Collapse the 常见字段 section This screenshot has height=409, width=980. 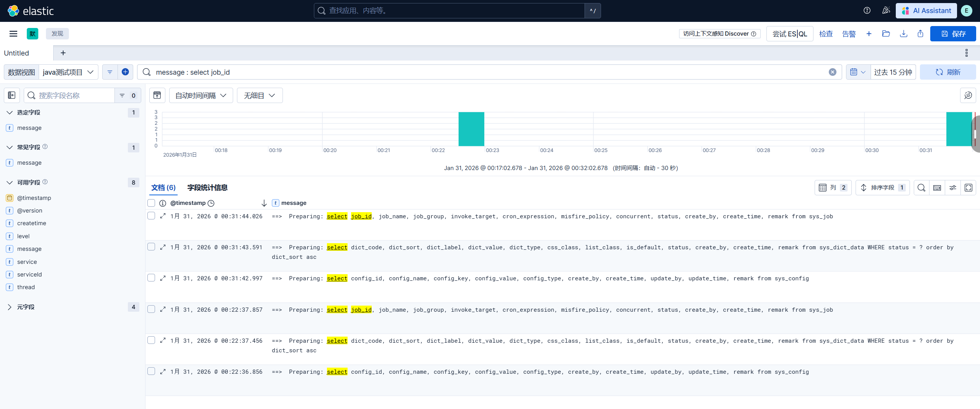pos(10,147)
